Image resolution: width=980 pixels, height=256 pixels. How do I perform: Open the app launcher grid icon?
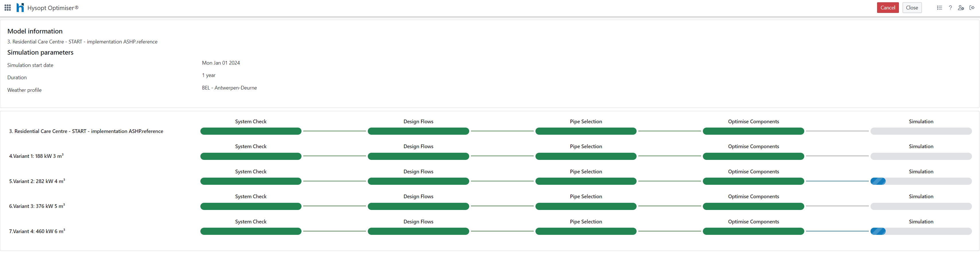(x=8, y=8)
